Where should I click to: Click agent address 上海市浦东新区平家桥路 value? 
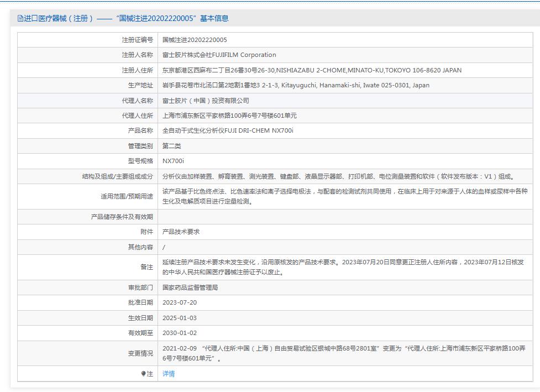pos(229,116)
